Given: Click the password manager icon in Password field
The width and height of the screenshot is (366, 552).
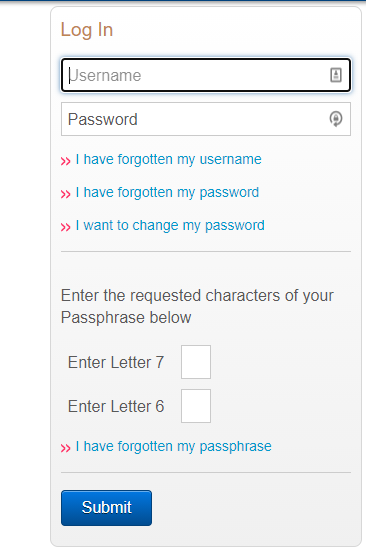Looking at the screenshot, I should [x=336, y=119].
